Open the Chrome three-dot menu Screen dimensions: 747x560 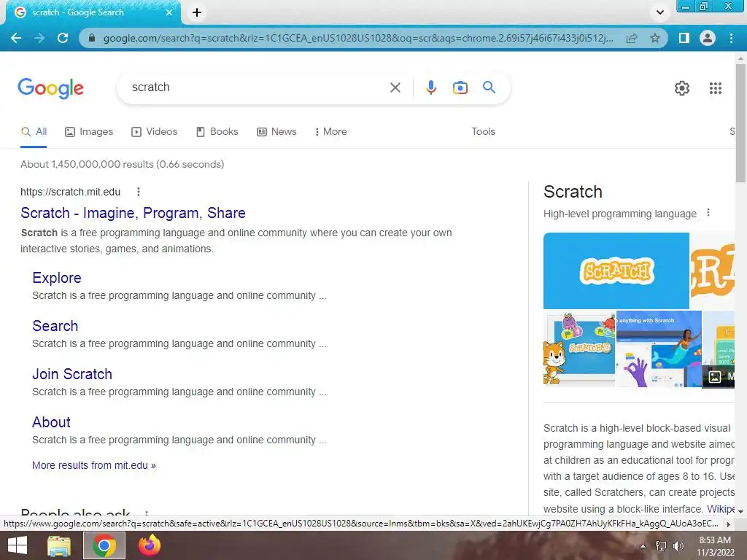731,38
